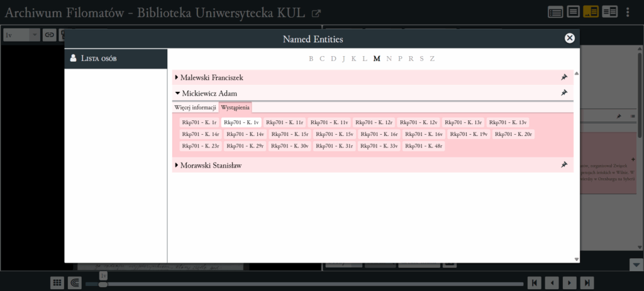
Task: Switch to text-text view mode
Action: [x=609, y=11]
